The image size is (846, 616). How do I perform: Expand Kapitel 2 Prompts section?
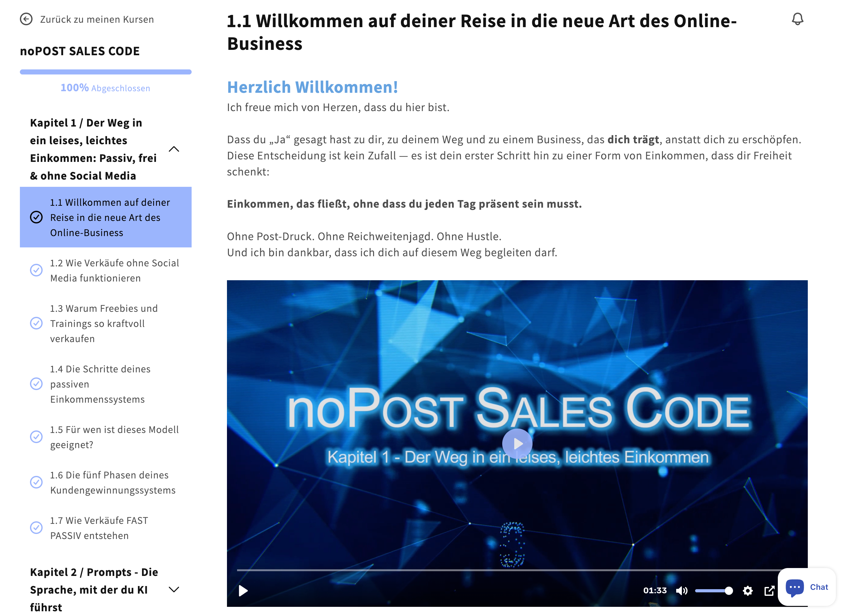(174, 589)
